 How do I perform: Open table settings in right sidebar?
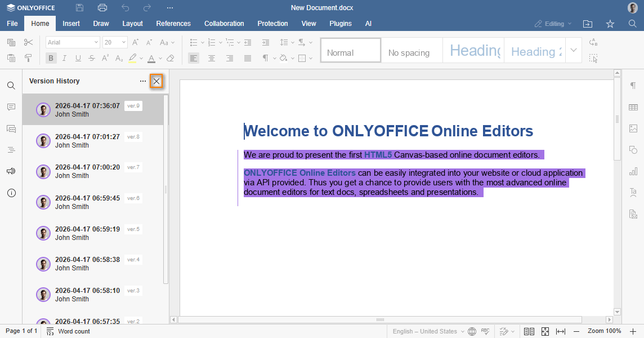[633, 107]
